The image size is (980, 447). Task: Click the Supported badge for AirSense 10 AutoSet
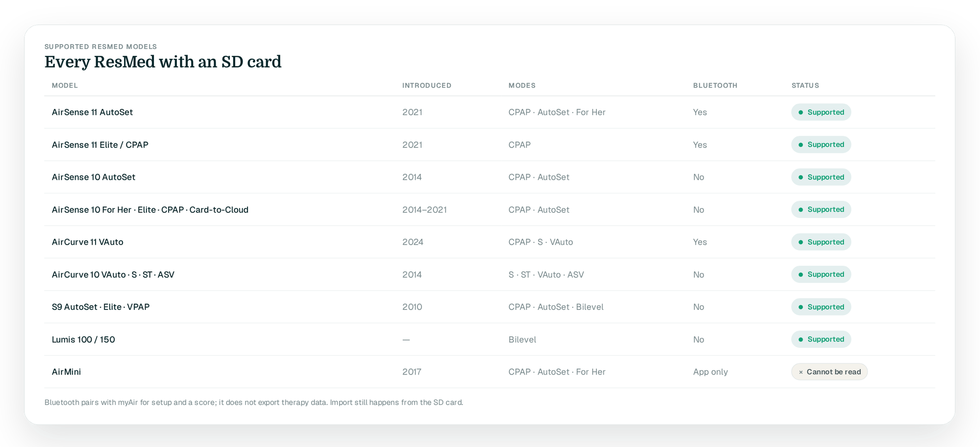pos(821,177)
